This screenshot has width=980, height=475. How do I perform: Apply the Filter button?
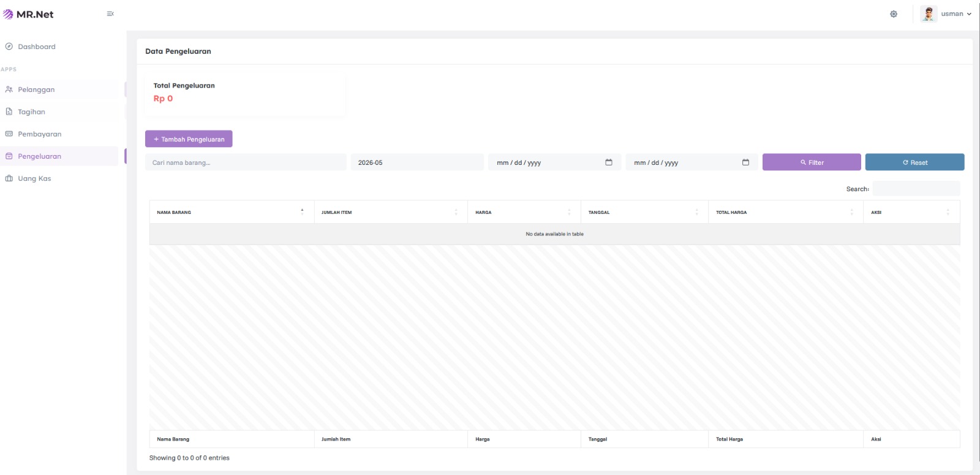812,162
